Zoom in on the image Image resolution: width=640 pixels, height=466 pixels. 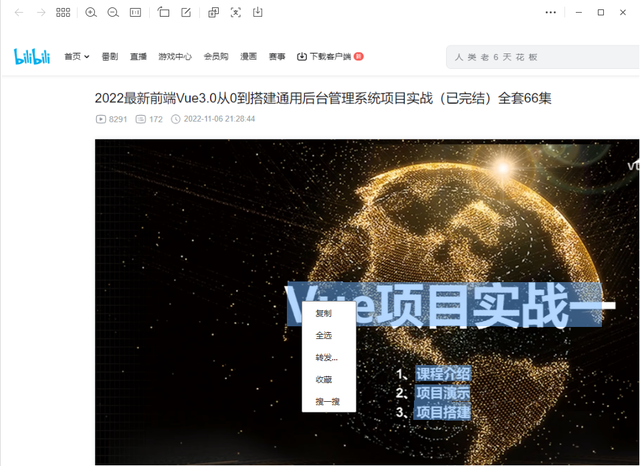pyautogui.click(x=91, y=13)
